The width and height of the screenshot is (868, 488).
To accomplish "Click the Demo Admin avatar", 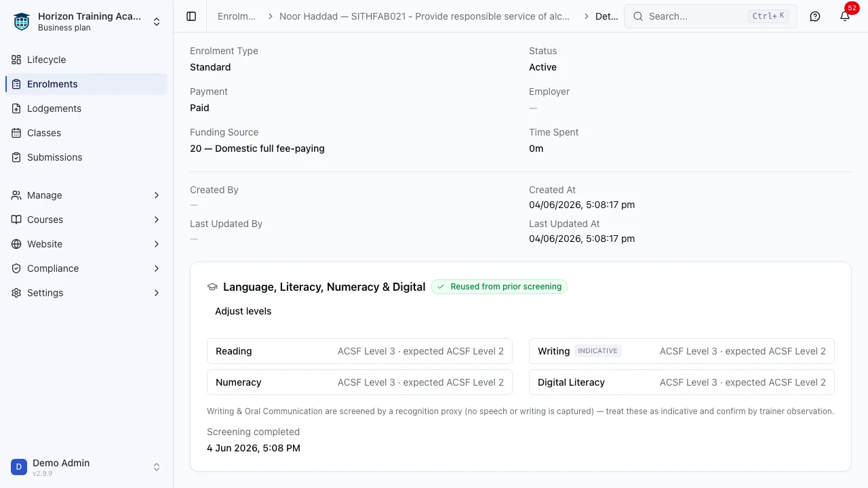I will coord(19,467).
